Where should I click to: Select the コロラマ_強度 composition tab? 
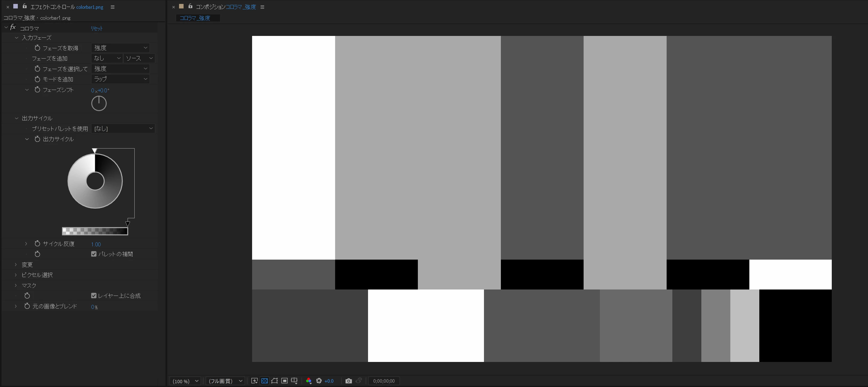(195, 18)
